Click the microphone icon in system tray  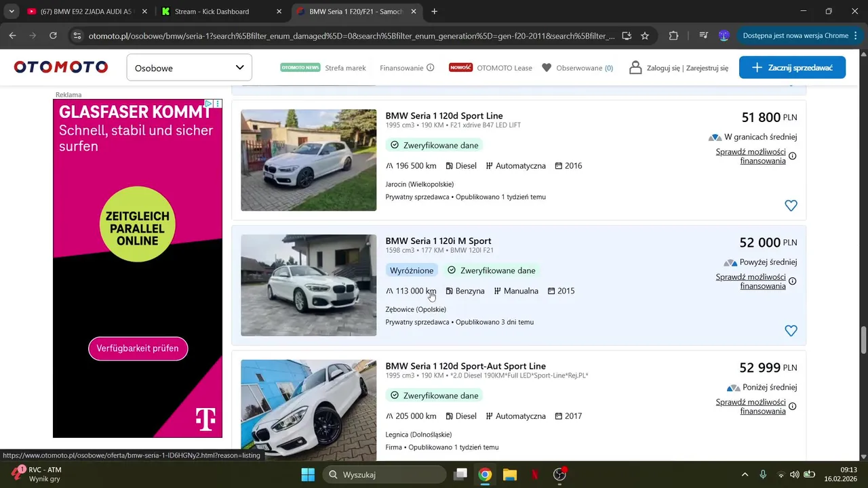coord(763,474)
